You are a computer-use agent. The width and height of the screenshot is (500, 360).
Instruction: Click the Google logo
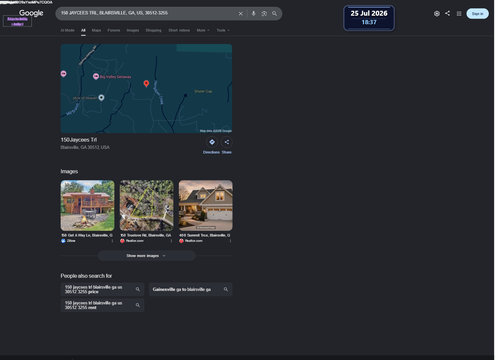point(31,13)
